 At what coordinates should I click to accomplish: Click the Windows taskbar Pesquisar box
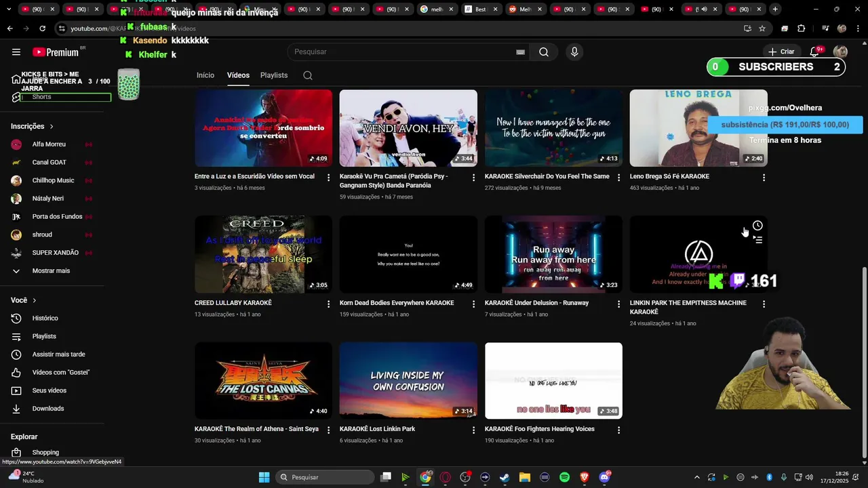[325, 477]
